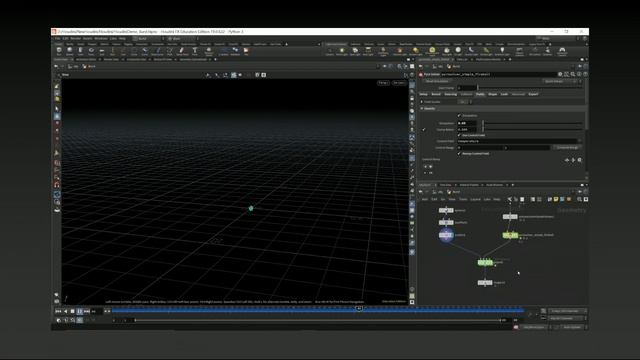640x360 pixels.
Task: Select the Curve shelf tool
Action: coord(144,51)
